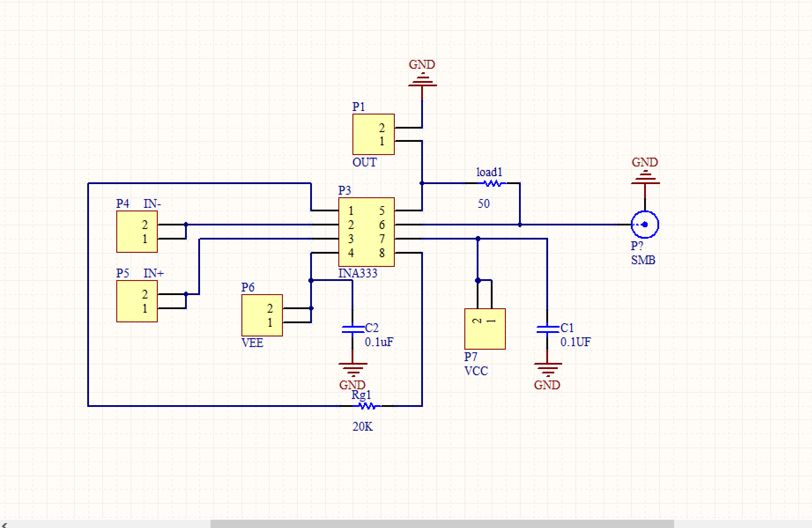Click junction dot on P4 pin 2 wire
812x528 pixels.
tap(186, 225)
